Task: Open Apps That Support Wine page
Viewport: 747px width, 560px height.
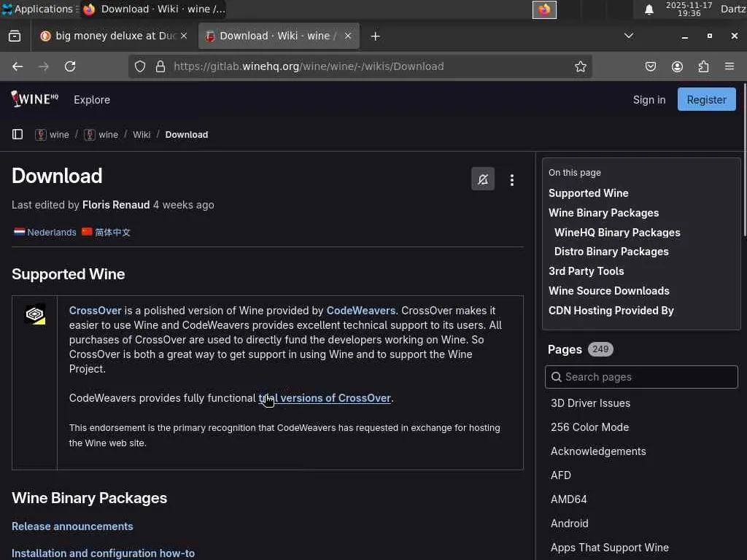Action: tap(610, 548)
